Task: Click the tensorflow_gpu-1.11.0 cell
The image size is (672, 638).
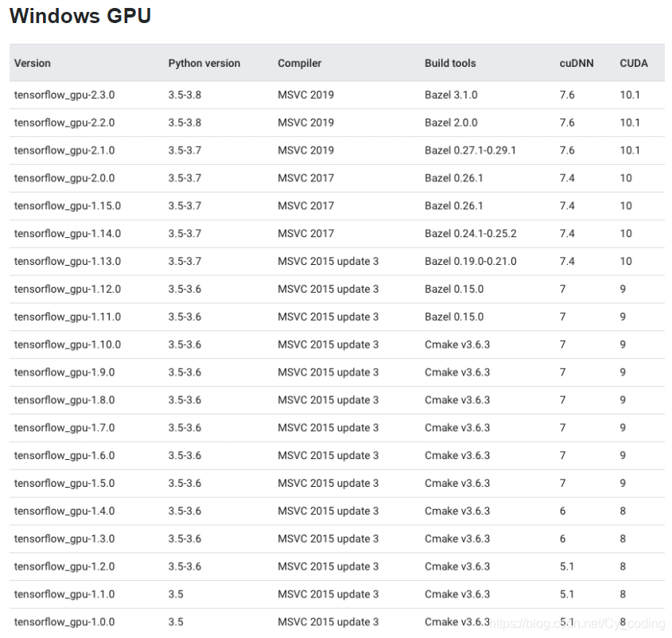Action: point(68,317)
